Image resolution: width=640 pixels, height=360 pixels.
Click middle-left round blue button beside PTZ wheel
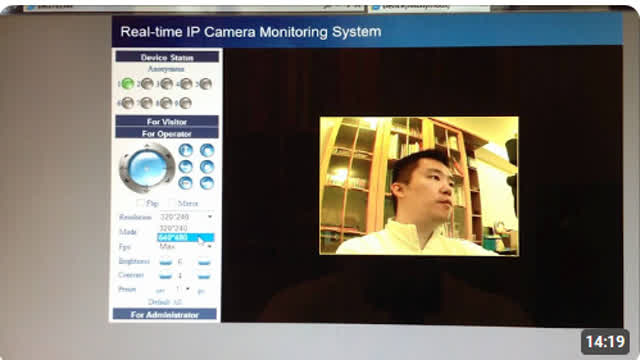click(186, 167)
